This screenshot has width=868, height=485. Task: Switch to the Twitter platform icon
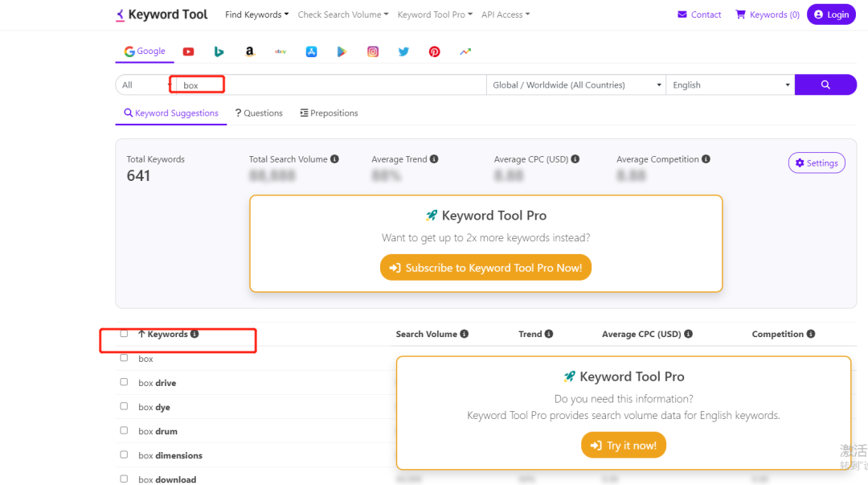click(x=403, y=51)
